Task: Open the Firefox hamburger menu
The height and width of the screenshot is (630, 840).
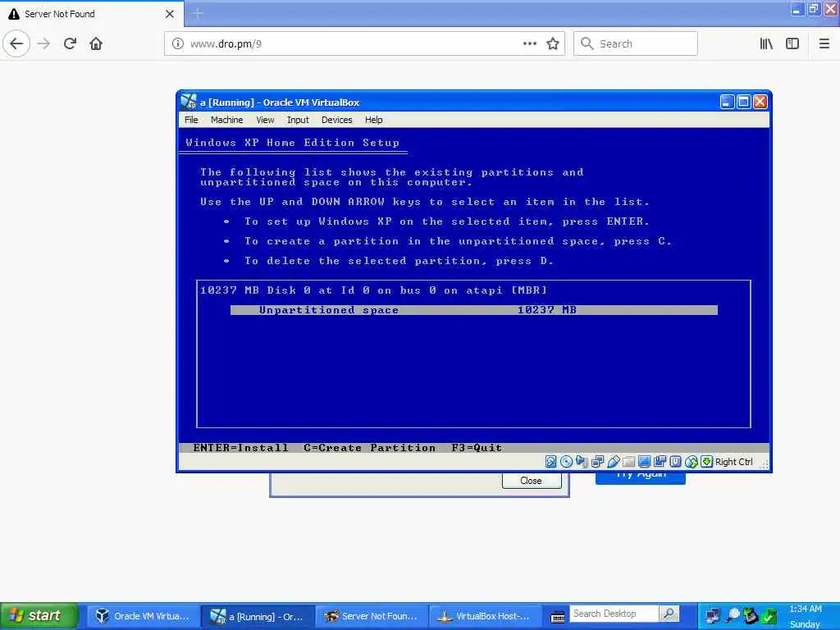Action: 824,43
